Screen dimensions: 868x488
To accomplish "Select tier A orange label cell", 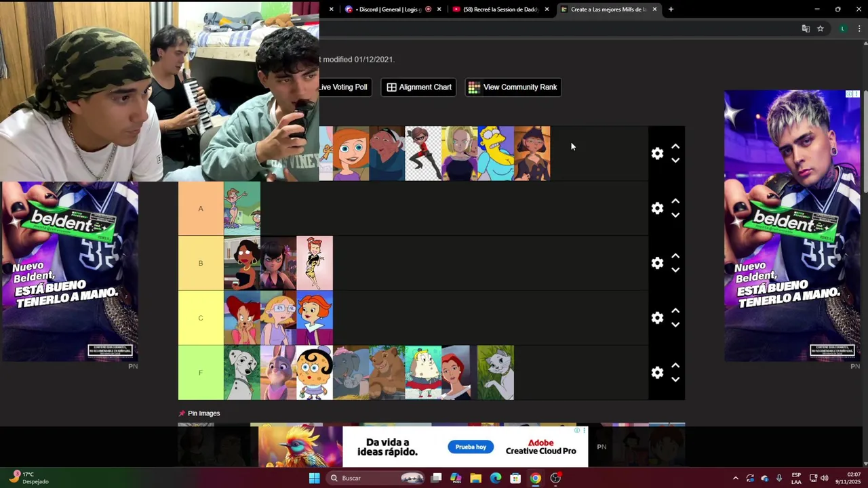I will pos(201,209).
